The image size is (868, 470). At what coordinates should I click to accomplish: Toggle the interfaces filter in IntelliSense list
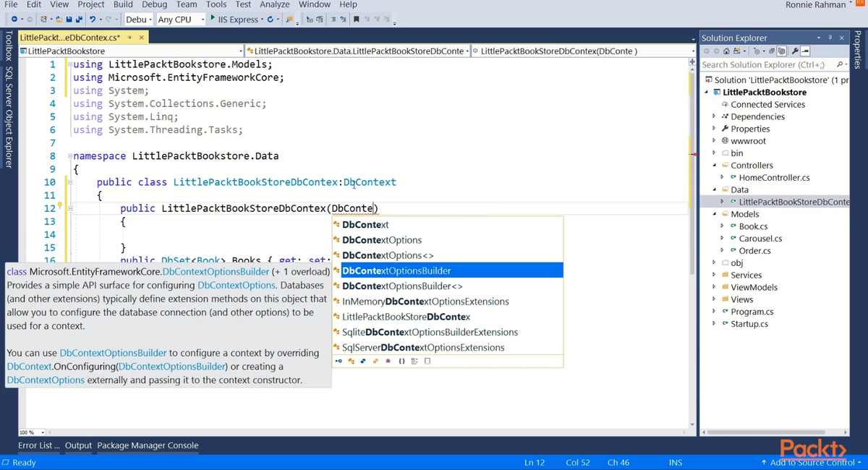pyautogui.click(x=339, y=361)
